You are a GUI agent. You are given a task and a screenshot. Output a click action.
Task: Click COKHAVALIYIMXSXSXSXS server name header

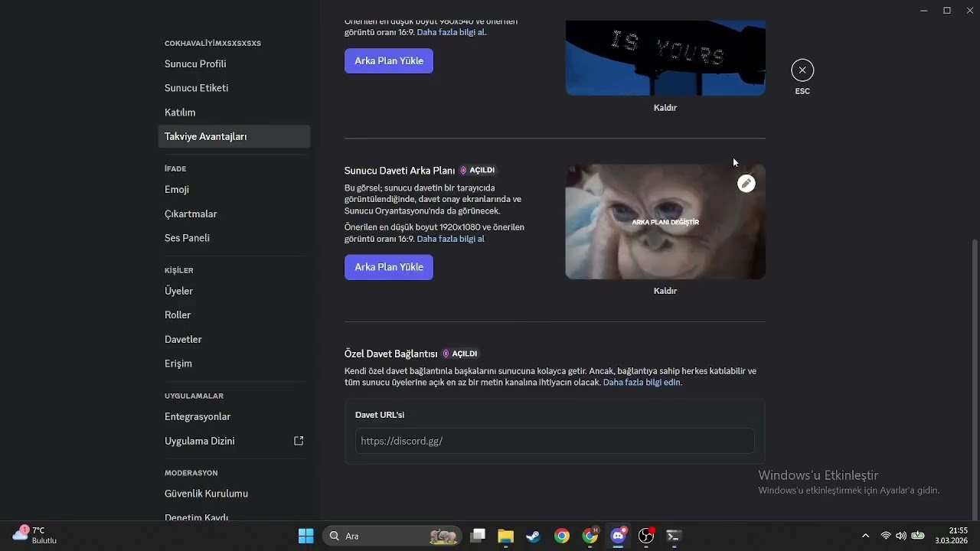213,44
